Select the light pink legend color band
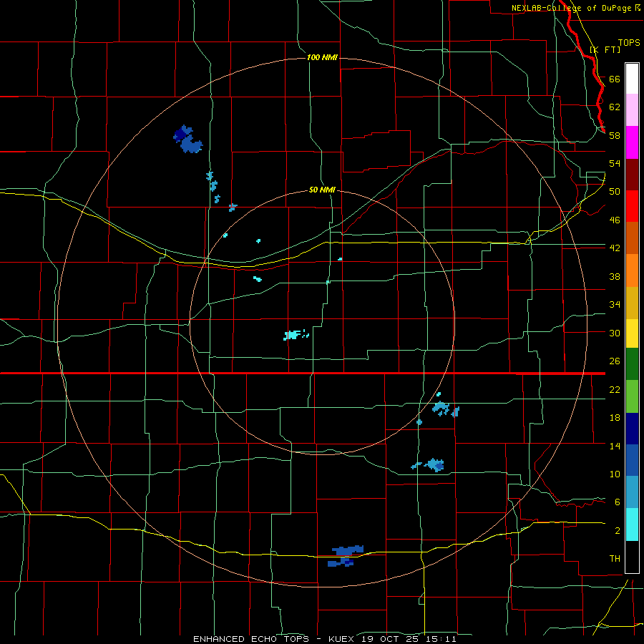 (632, 110)
